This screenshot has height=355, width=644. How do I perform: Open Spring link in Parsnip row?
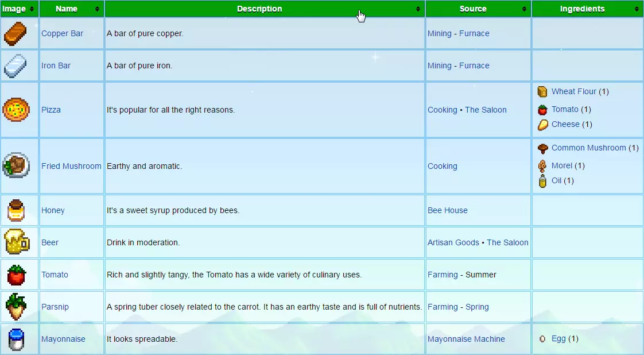[x=477, y=307]
